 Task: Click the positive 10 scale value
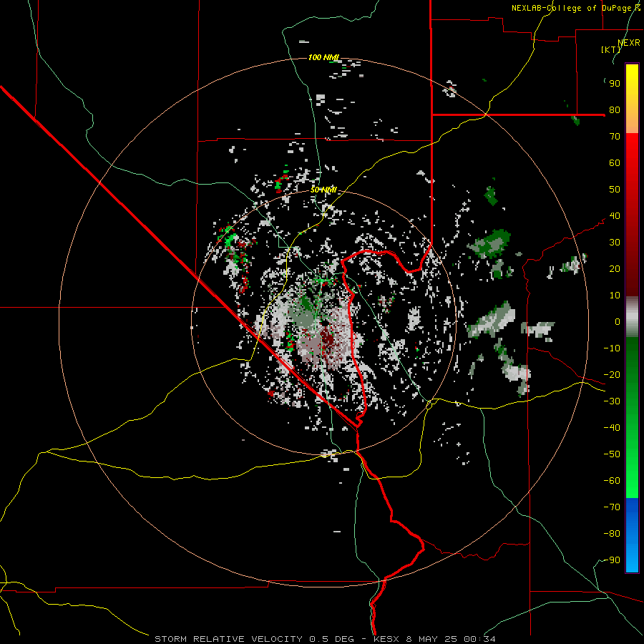pos(615,296)
